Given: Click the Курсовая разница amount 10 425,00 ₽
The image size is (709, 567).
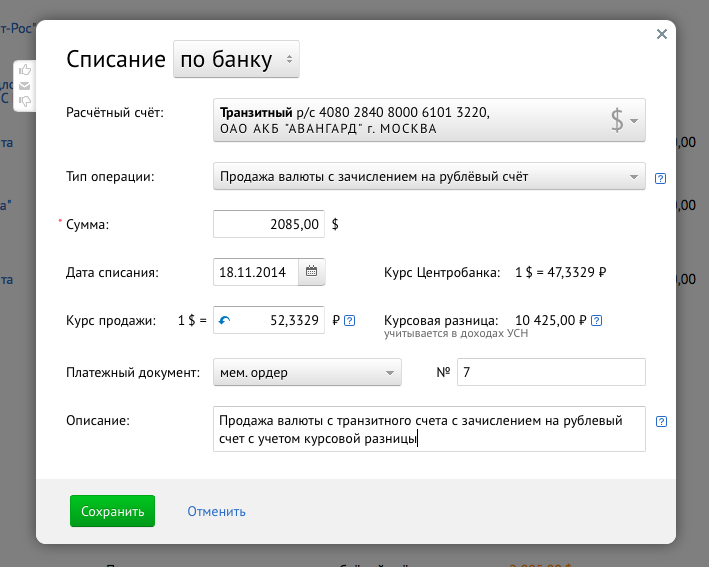Looking at the screenshot, I should pyautogui.click(x=550, y=320).
